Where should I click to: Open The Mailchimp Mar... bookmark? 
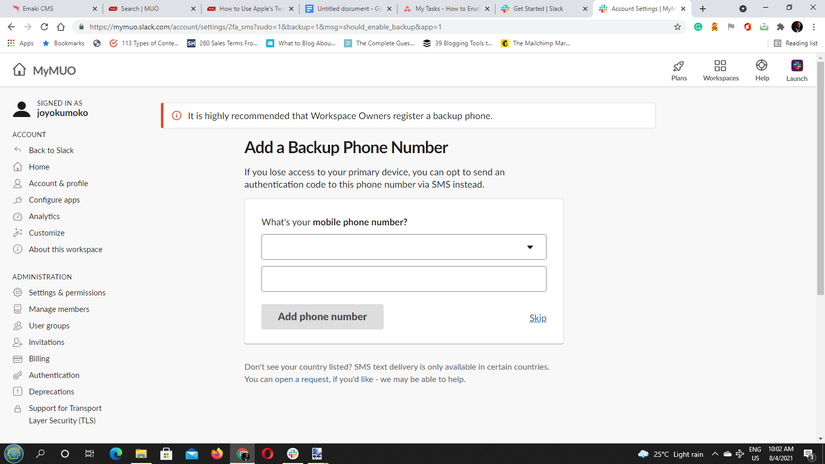click(x=536, y=43)
